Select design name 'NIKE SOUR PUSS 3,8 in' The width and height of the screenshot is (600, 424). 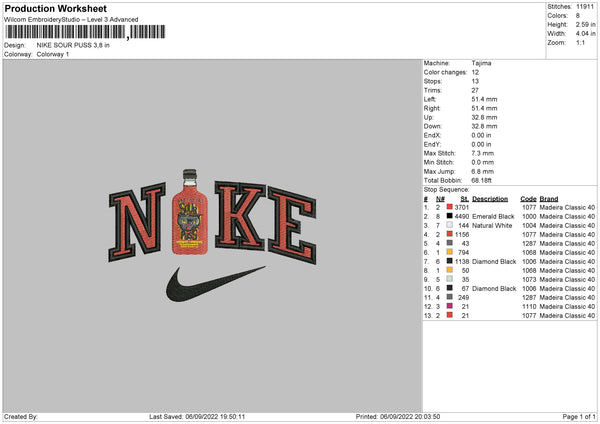click(73, 45)
